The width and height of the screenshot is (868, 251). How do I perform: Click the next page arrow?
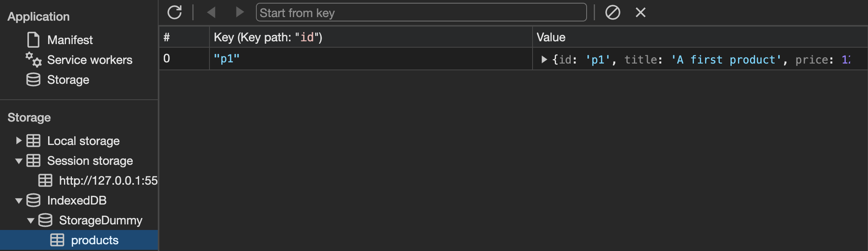239,12
